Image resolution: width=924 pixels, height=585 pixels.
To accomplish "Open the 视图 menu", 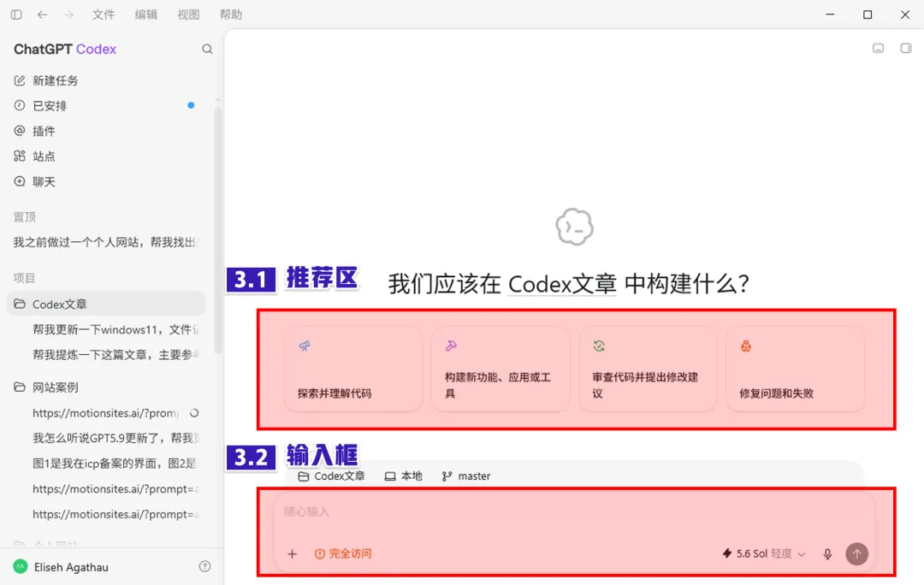I will [x=188, y=15].
